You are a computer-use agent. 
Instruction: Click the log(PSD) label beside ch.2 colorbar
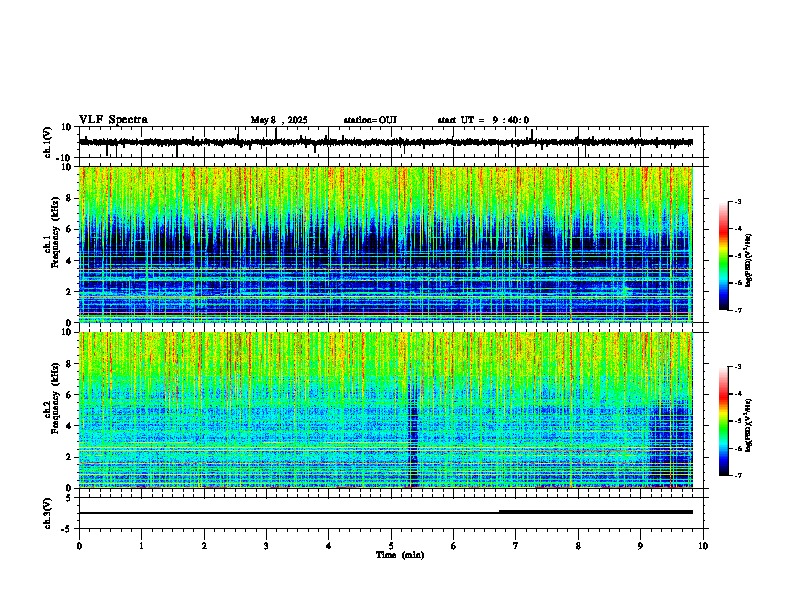(748, 425)
